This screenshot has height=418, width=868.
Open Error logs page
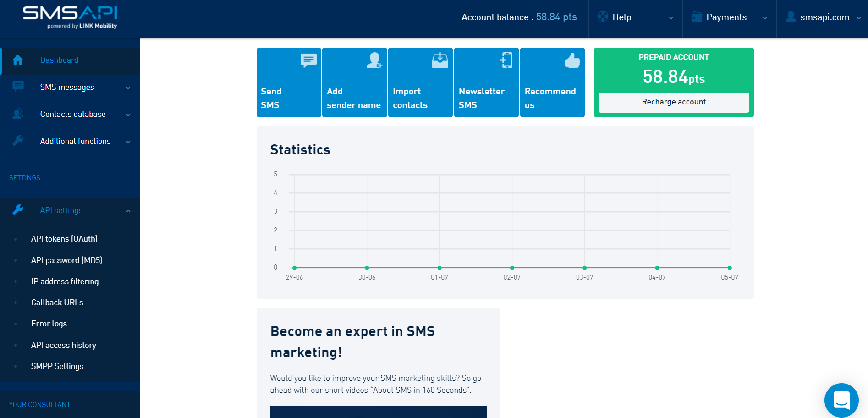point(49,324)
